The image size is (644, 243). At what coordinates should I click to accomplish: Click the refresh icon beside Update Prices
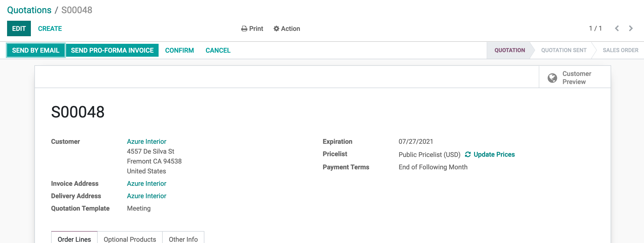pyautogui.click(x=468, y=154)
